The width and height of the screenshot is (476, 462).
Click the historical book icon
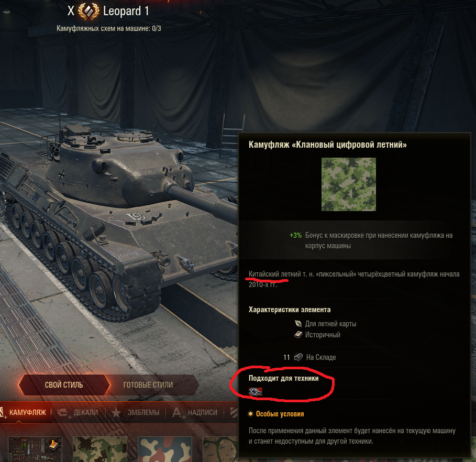click(298, 334)
